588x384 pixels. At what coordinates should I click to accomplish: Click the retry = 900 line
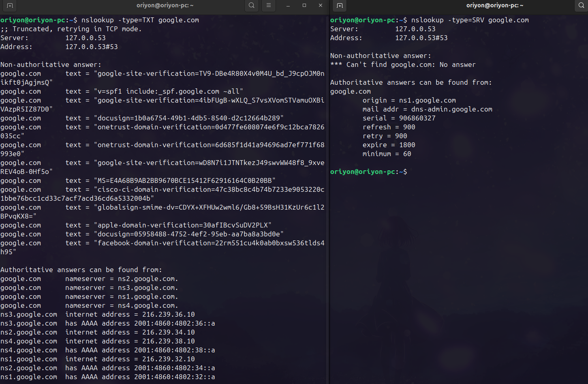click(x=385, y=136)
